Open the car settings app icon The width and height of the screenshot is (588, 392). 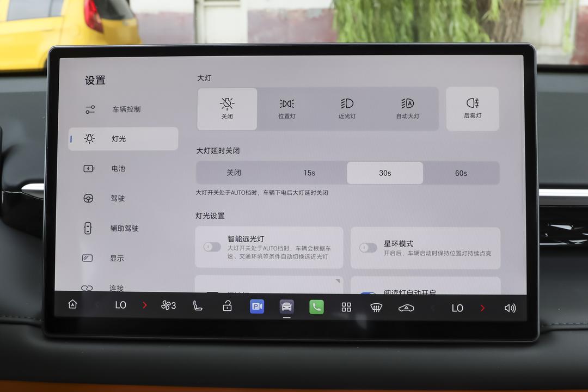click(286, 307)
